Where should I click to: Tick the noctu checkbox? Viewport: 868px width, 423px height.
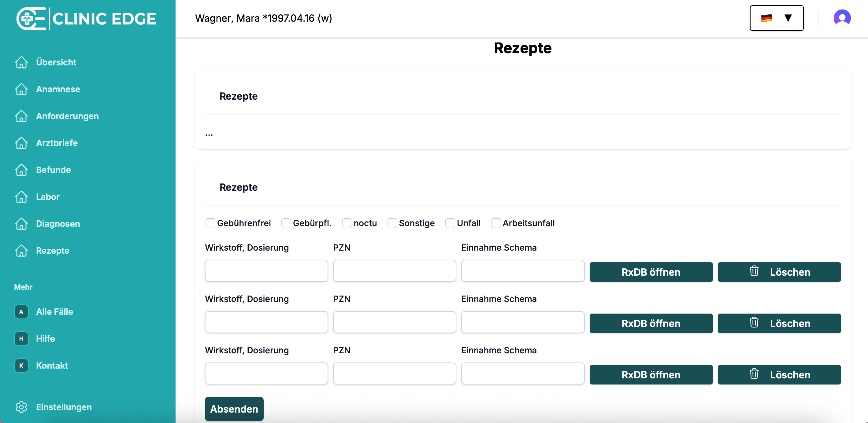click(347, 223)
